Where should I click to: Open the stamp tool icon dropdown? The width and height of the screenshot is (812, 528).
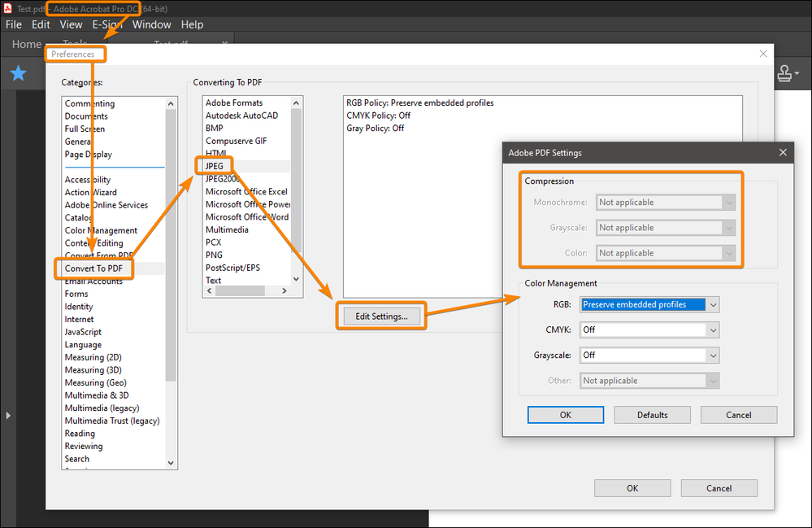click(788, 73)
